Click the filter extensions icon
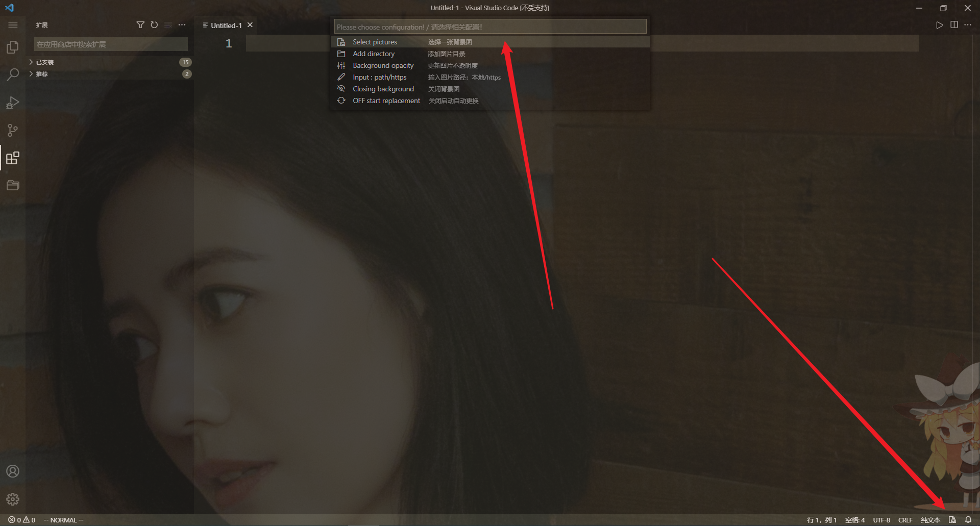The width and height of the screenshot is (980, 526). [x=140, y=25]
